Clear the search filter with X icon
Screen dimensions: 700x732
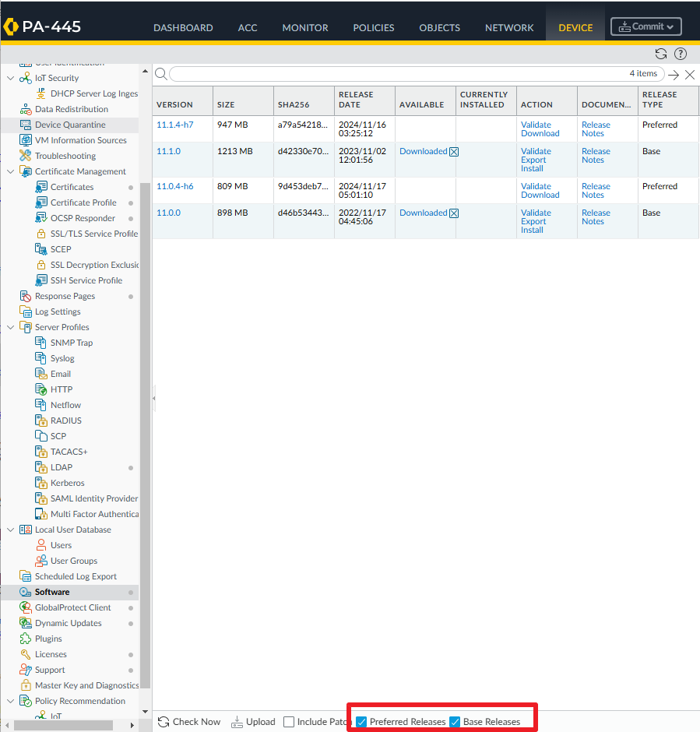689,75
